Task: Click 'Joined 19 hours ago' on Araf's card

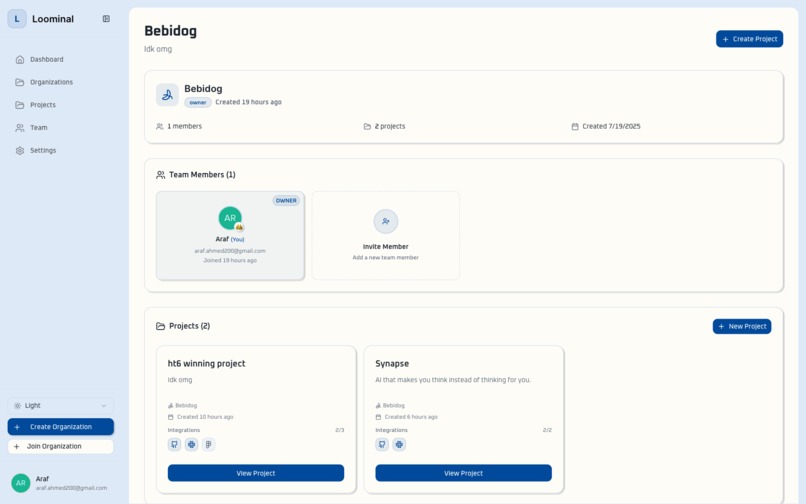Action: pyautogui.click(x=230, y=261)
